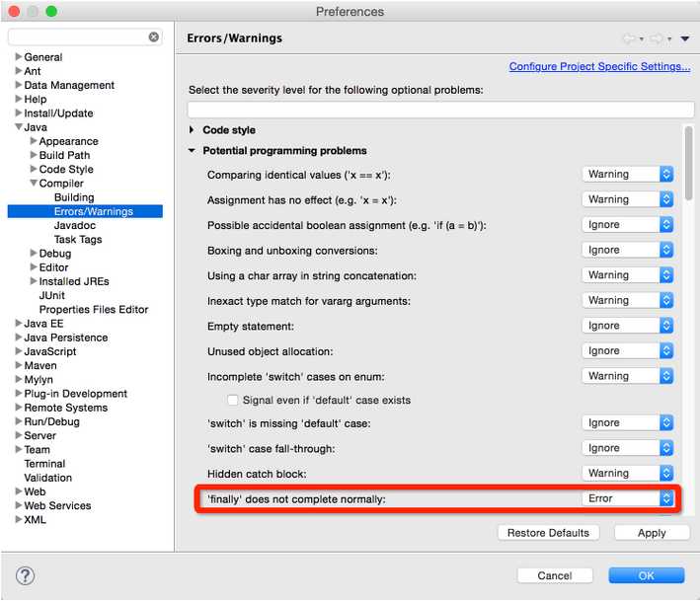Select Task Tags preference page
The image size is (700, 603).
click(78, 239)
